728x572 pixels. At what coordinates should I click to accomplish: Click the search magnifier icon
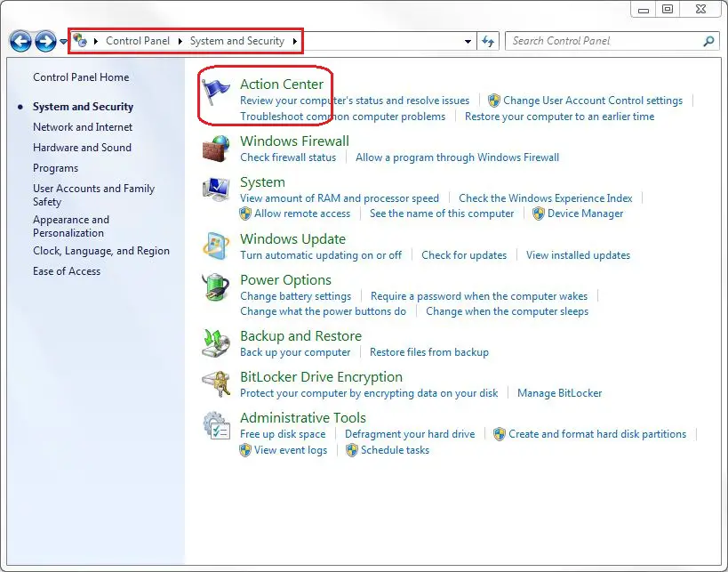708,41
